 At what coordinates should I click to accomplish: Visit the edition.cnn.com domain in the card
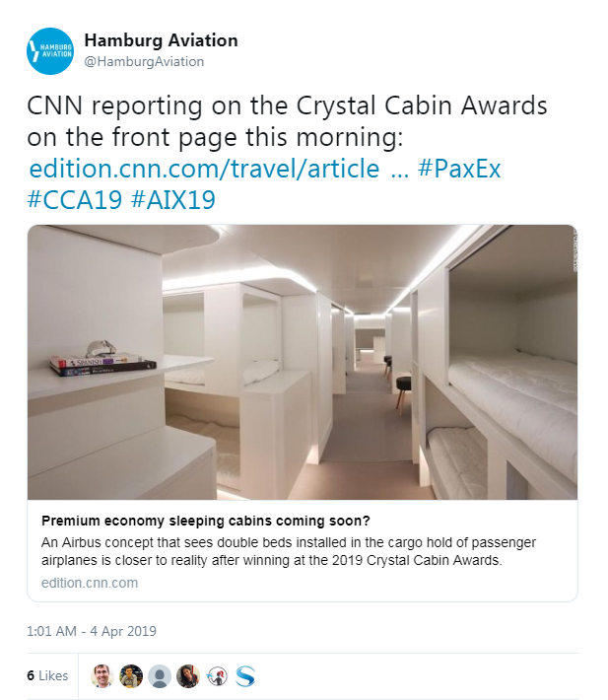[x=90, y=583]
